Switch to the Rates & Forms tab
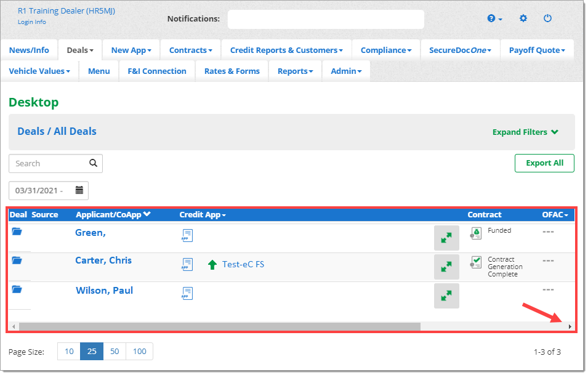588x375 pixels. (232, 71)
